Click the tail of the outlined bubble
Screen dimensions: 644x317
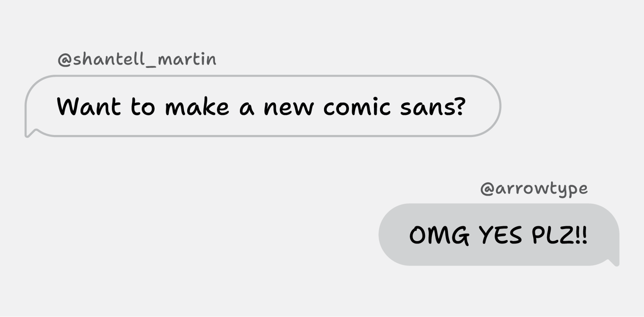point(29,133)
